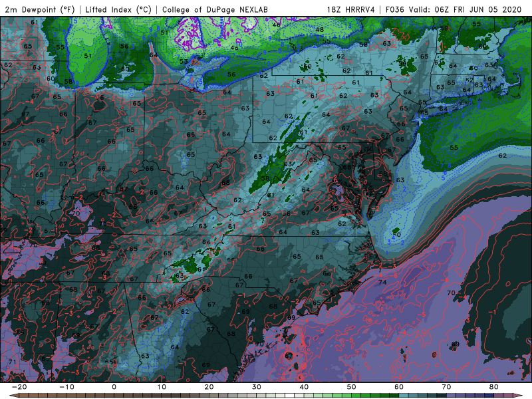Click the '50' colorbar scale label

tap(352, 387)
